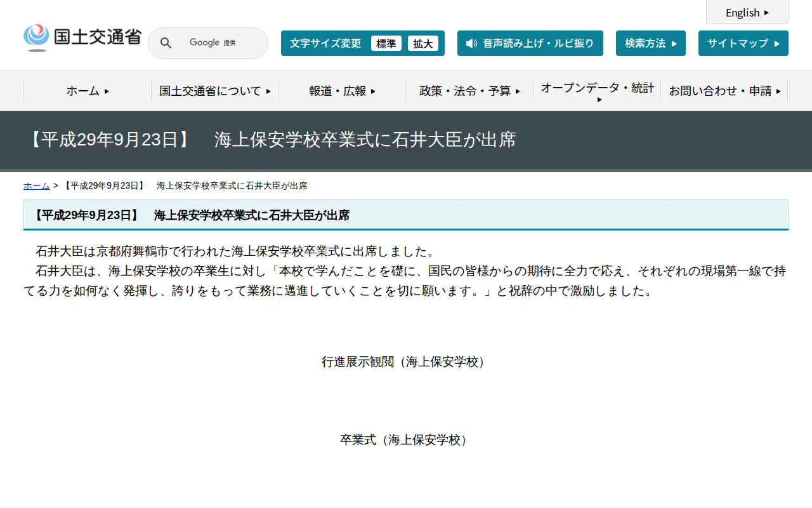Expand the 報道・広報 navigation menu
The height and width of the screenshot is (508, 812).
click(343, 91)
